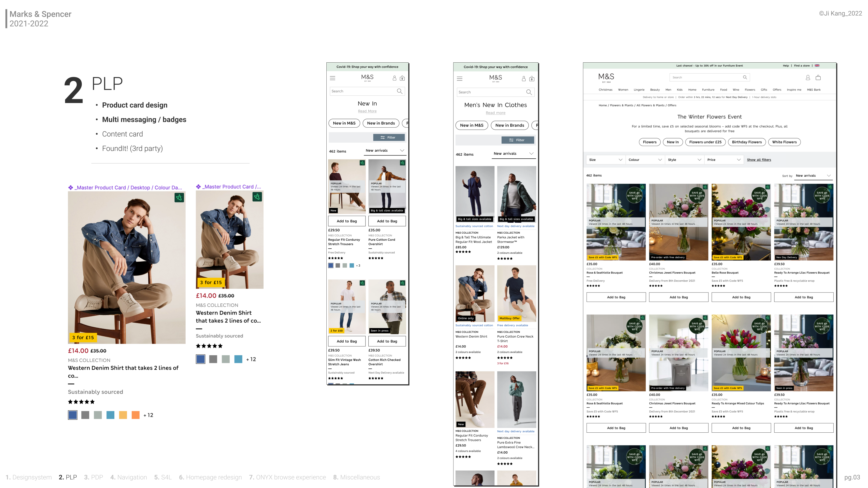
Task: Click Show all filters link
Action: 759,160
